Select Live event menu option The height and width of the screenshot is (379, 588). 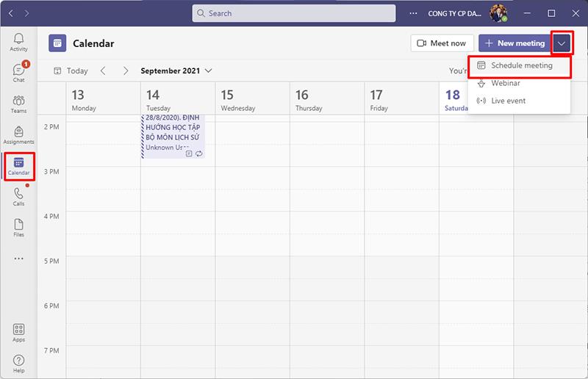(509, 101)
